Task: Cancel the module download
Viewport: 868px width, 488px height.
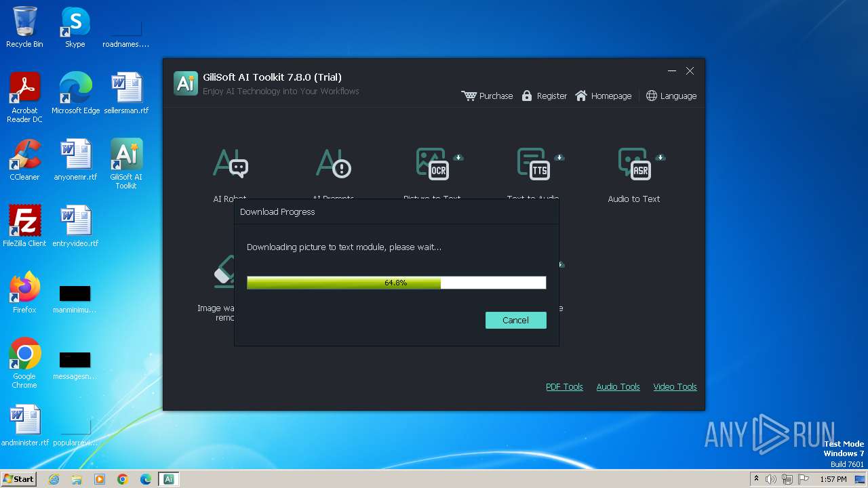Action: tap(515, 320)
